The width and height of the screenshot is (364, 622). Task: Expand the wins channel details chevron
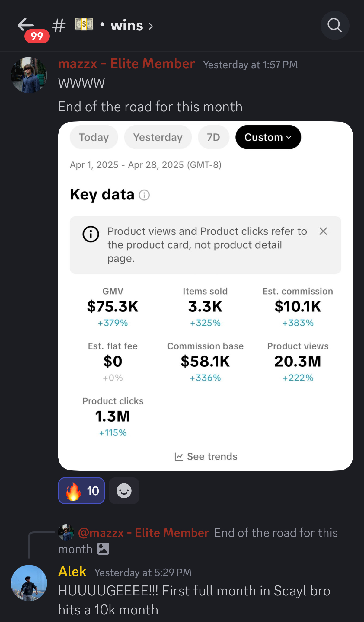click(151, 27)
